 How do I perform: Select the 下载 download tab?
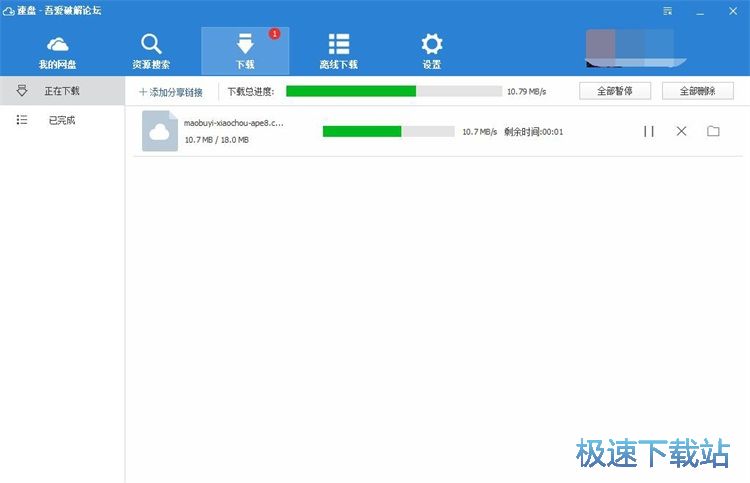click(x=245, y=51)
